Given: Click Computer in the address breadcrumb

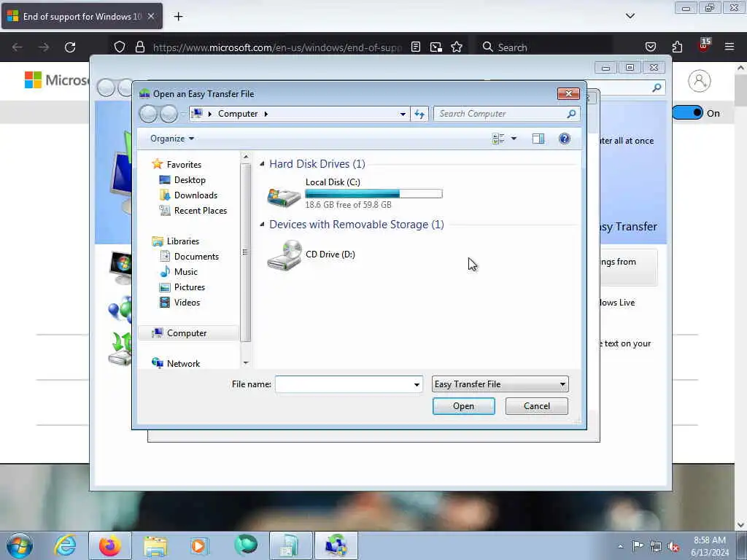Looking at the screenshot, I should 238,114.
